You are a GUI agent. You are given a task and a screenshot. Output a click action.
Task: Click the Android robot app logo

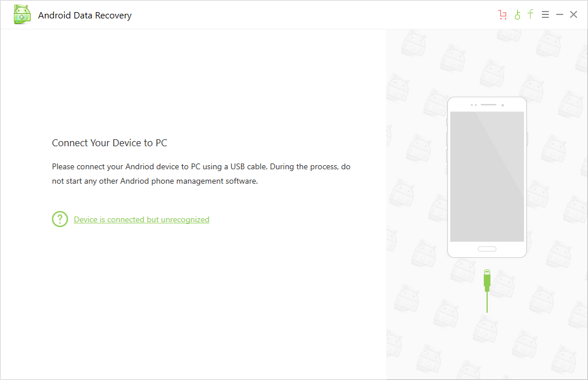click(x=21, y=14)
